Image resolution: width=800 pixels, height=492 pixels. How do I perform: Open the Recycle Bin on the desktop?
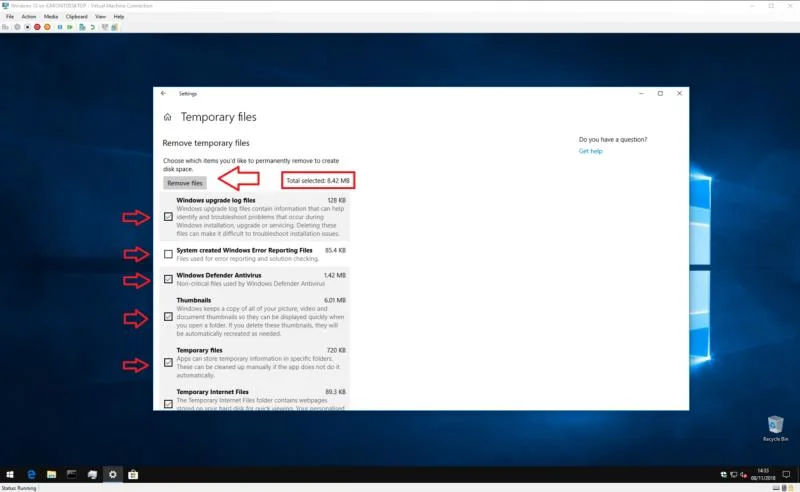tap(775, 428)
